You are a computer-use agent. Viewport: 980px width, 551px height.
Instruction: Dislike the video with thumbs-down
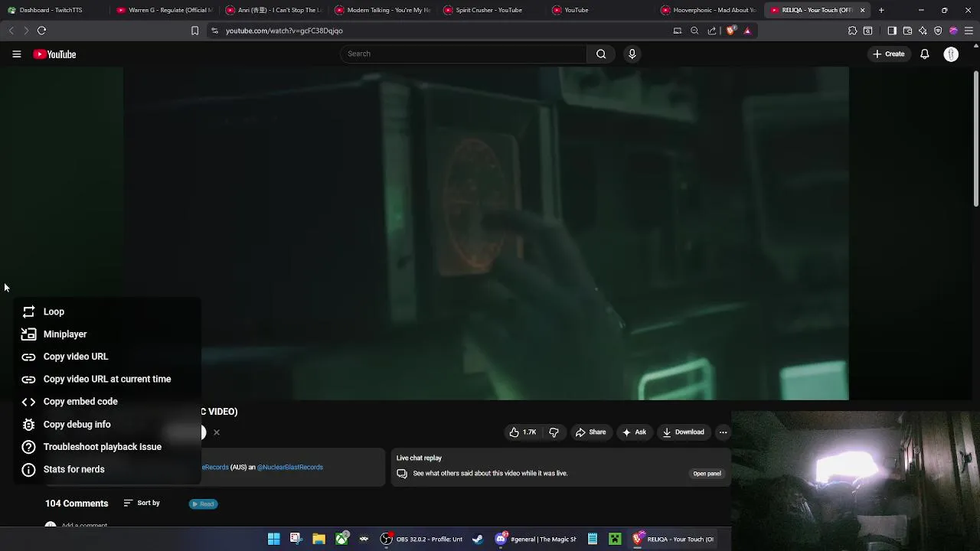pyautogui.click(x=554, y=432)
